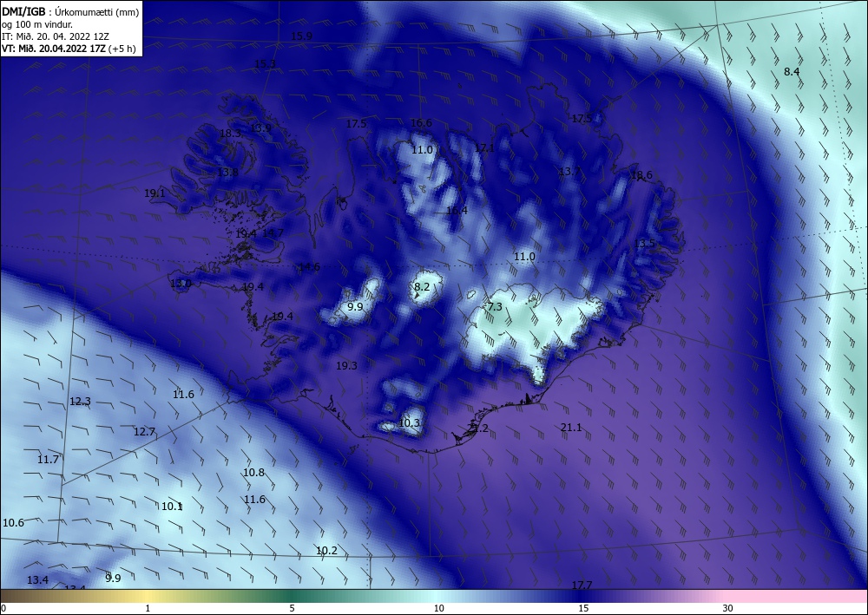Click the 15.3 value on the map

pos(265,63)
